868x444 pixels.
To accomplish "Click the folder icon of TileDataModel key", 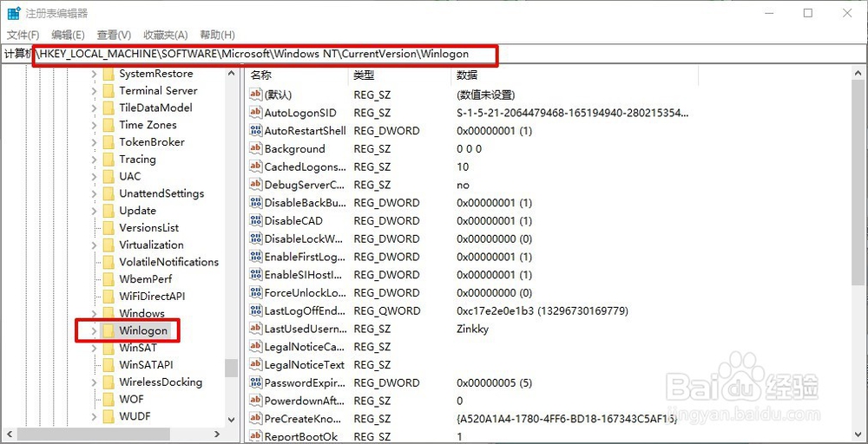I will [x=108, y=108].
